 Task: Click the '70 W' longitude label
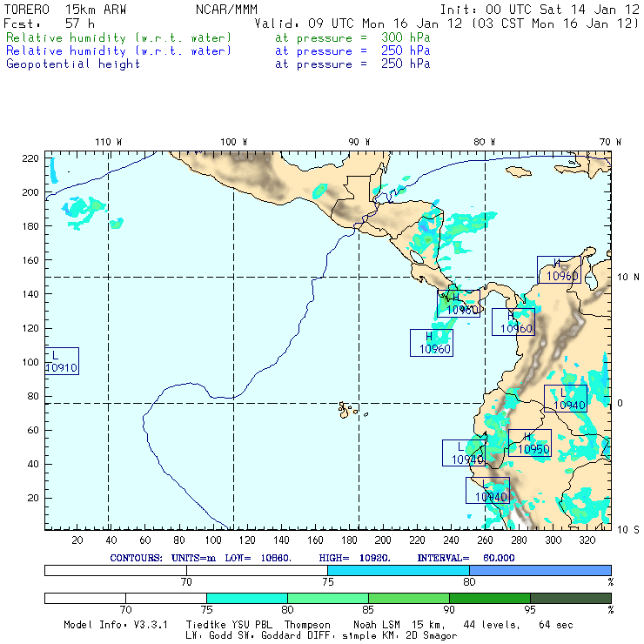610,142
